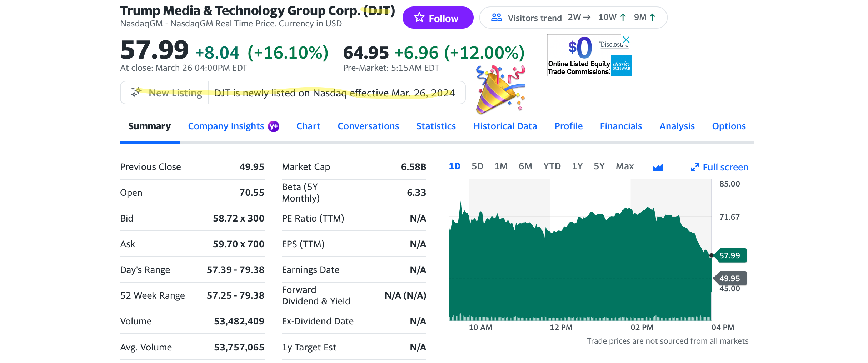
Task: Click the 49.95 previous close chart label
Action: pyautogui.click(x=729, y=278)
